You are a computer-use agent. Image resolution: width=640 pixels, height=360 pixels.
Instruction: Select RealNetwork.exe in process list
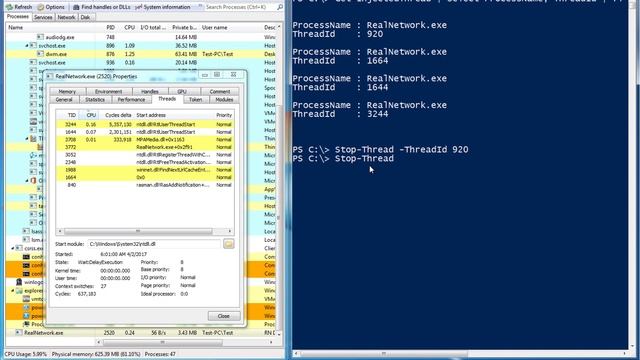tap(141, 333)
